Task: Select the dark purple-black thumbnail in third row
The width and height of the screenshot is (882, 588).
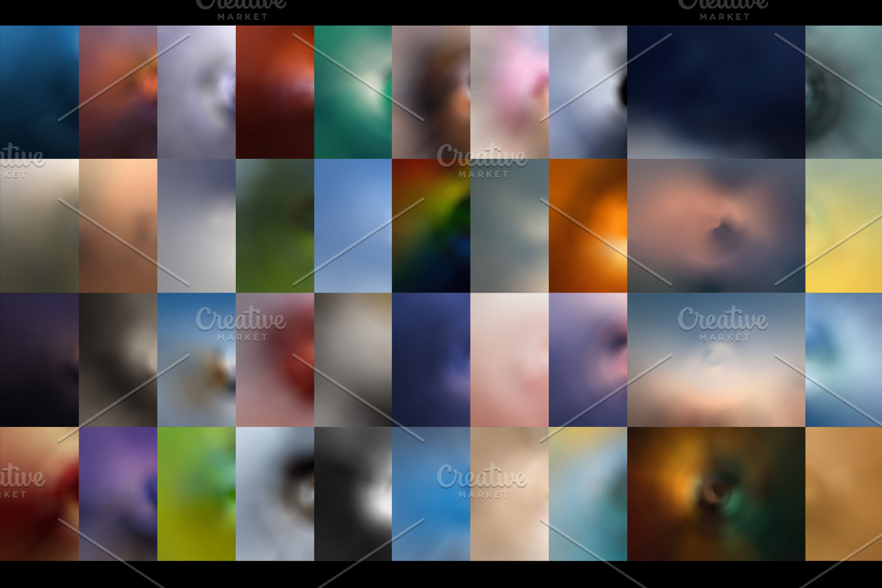Action: 39,360
